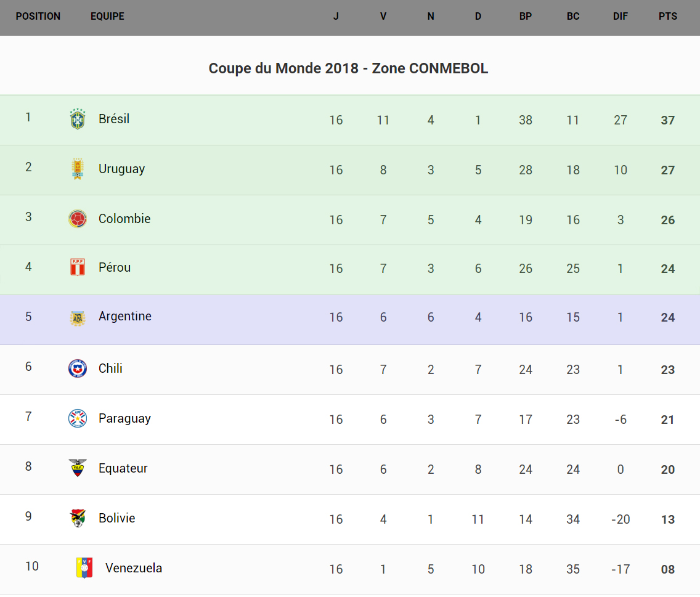The width and height of the screenshot is (700, 597).
Task: Click the Pérou FPF badge
Action: [x=78, y=267]
